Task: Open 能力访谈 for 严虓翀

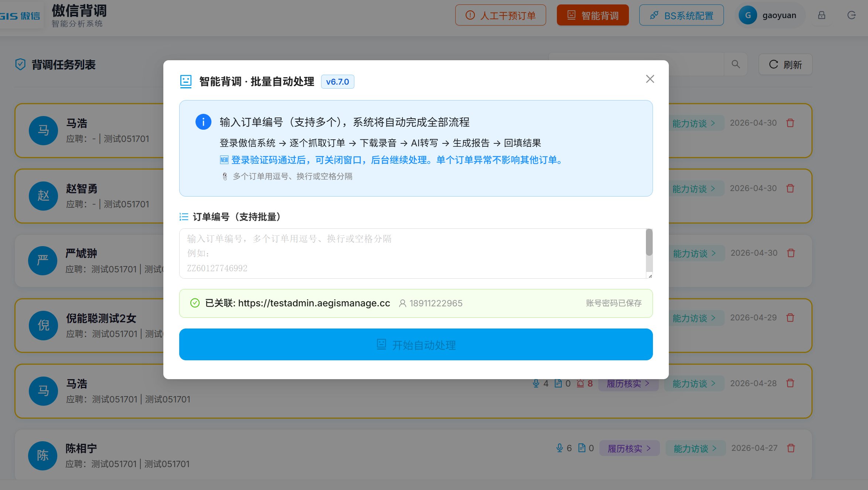Action: (694, 253)
